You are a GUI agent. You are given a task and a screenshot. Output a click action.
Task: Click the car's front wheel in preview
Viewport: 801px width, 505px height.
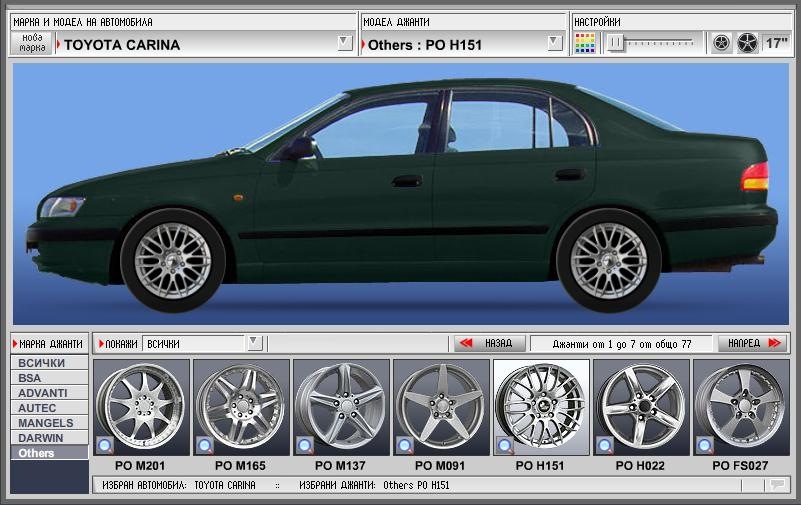coord(173,261)
